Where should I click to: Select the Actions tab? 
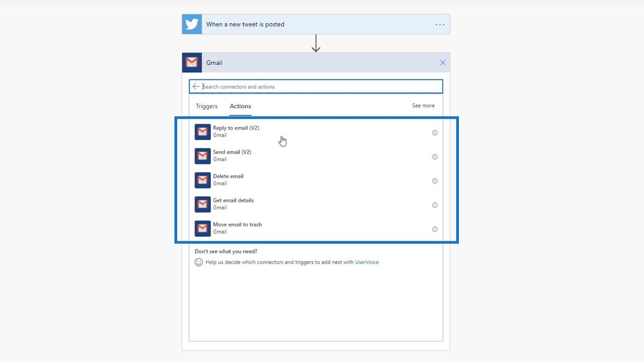[x=240, y=106]
